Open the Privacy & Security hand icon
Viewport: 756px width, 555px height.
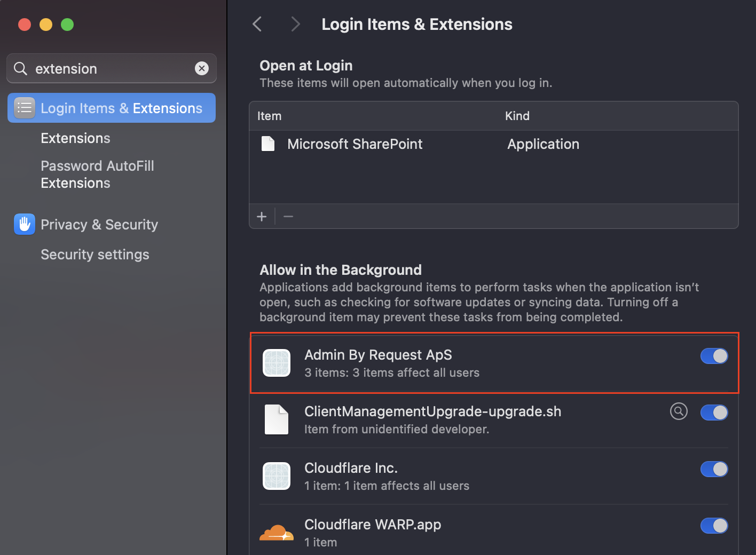coord(25,225)
